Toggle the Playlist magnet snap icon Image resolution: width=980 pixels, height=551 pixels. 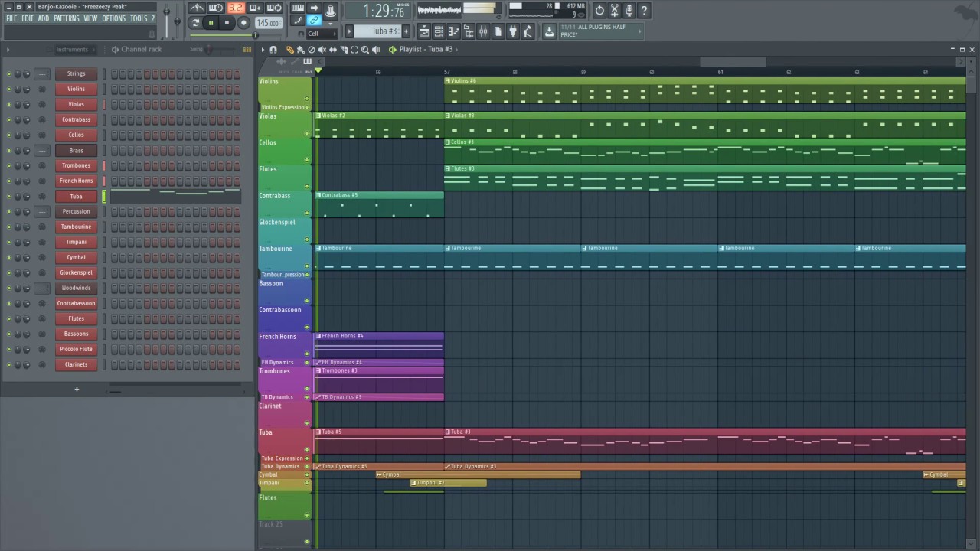[273, 50]
